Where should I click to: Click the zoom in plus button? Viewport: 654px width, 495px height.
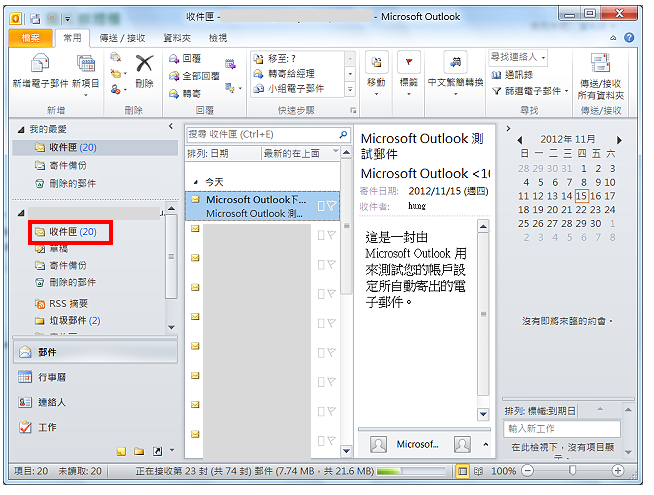(x=617, y=471)
